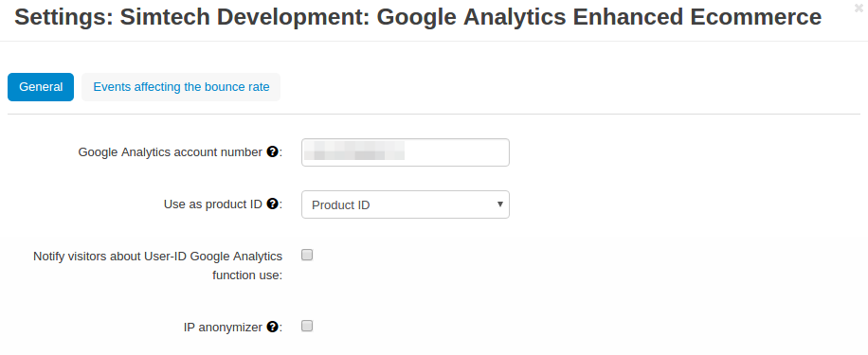
Task: Expand the Use as product ID dropdown arrow
Action: 500,204
